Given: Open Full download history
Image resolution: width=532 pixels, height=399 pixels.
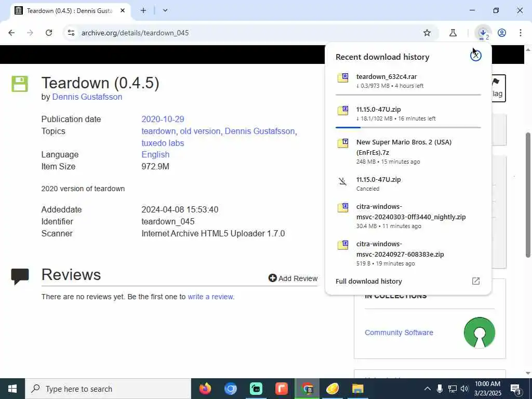Looking at the screenshot, I should click(x=369, y=281).
